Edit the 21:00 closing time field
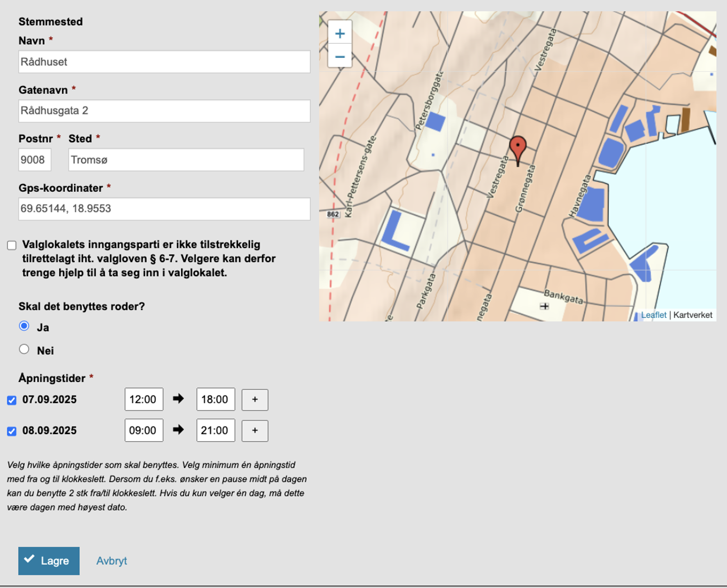This screenshot has width=727, height=588. tap(215, 431)
